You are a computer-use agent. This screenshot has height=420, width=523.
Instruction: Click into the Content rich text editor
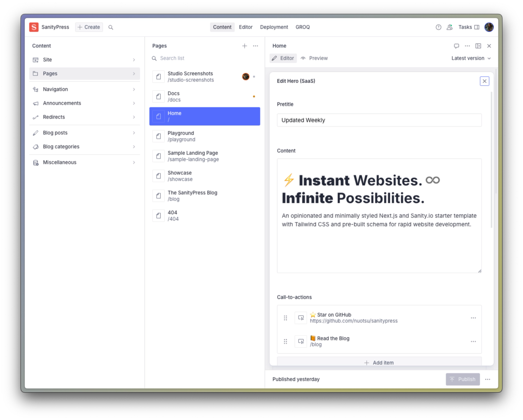click(379, 216)
